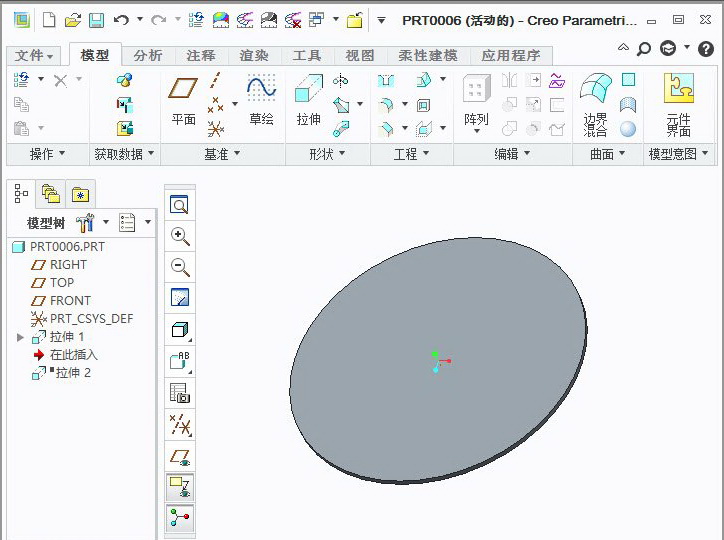Screen dimensions: 724x540
Task: Switch to the 分析 ribbon tab
Action: [x=148, y=56]
